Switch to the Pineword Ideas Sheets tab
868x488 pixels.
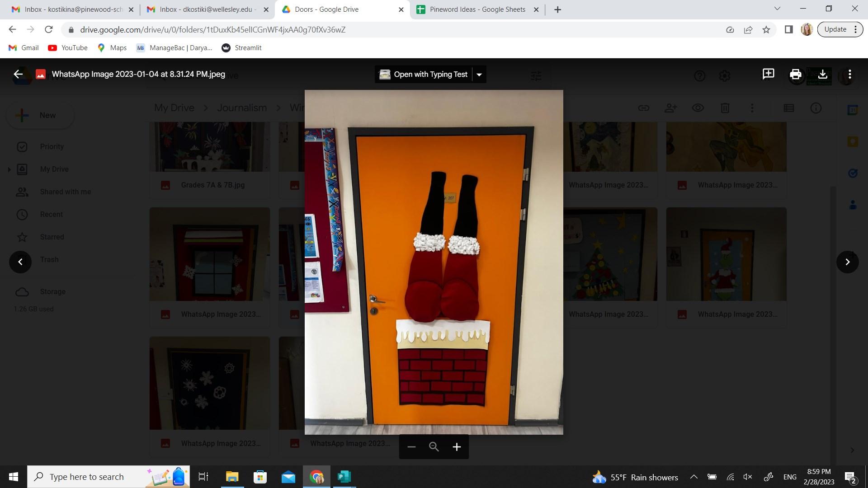477,9
